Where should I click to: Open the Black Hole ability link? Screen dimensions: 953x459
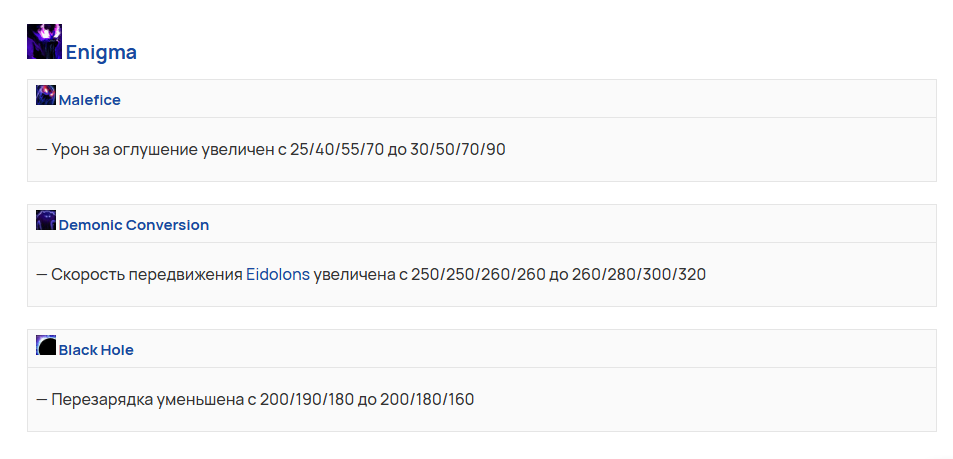coord(96,350)
